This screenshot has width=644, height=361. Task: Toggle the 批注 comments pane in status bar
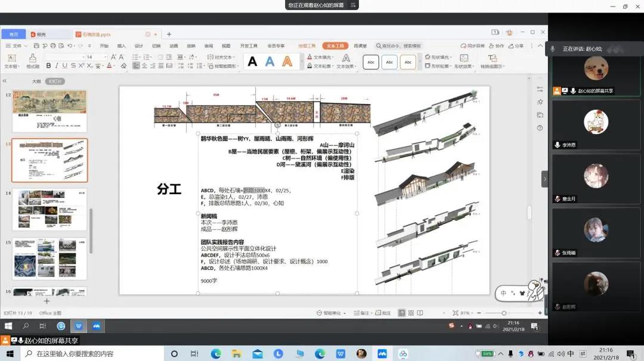click(x=383, y=313)
